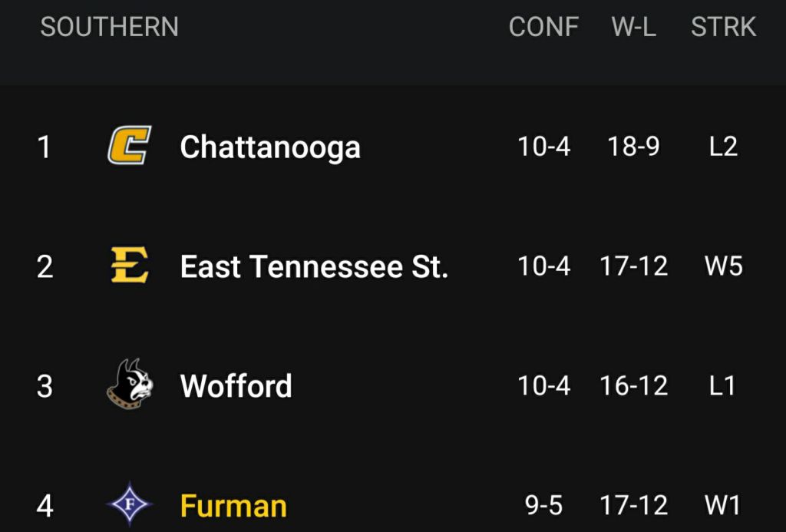This screenshot has height=532, width=786.
Task: Select the Wofford team name
Action: pos(236,385)
